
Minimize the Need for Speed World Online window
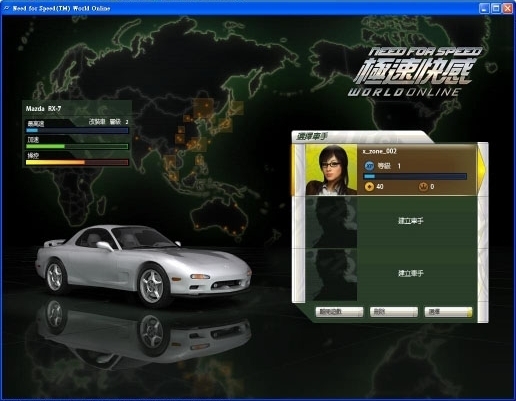pos(484,8)
